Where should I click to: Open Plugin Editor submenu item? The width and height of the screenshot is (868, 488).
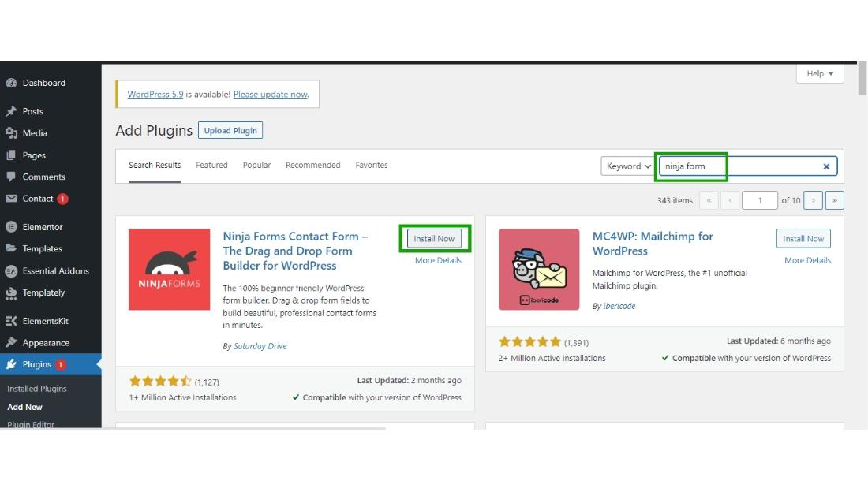(x=31, y=424)
